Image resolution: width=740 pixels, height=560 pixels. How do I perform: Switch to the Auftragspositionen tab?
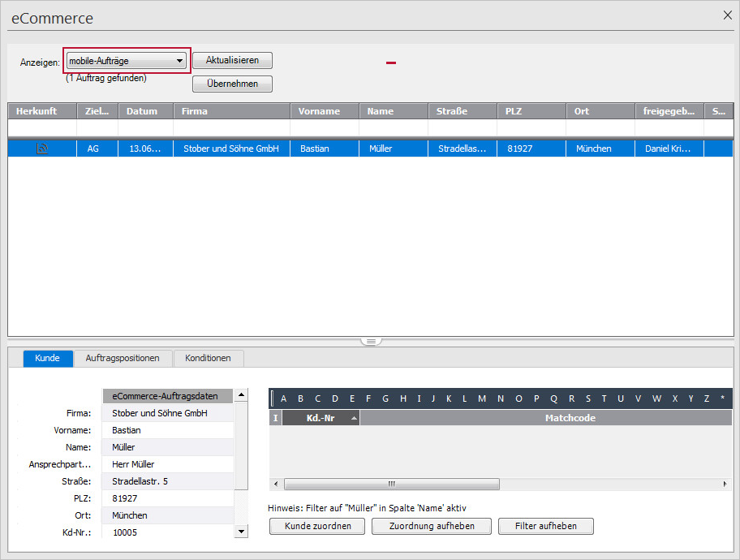tap(123, 359)
